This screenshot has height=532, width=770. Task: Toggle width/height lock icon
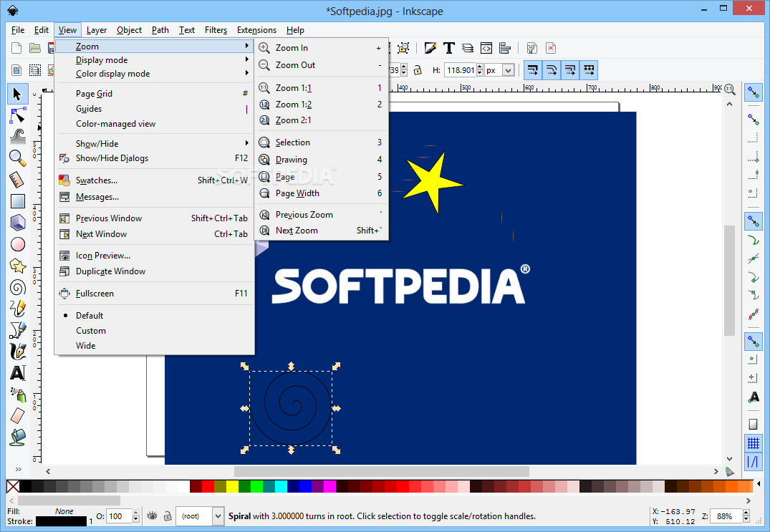[x=418, y=70]
